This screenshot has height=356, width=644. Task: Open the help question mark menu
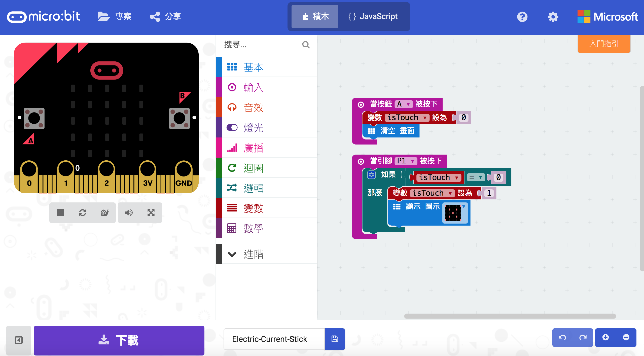pos(522,17)
